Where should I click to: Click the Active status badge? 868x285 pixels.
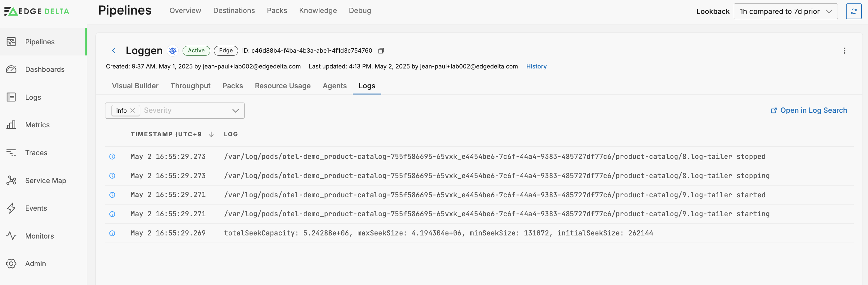pyautogui.click(x=196, y=50)
